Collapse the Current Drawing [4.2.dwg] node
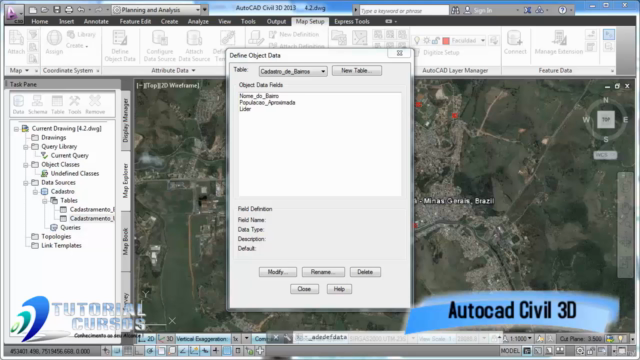 (16, 129)
